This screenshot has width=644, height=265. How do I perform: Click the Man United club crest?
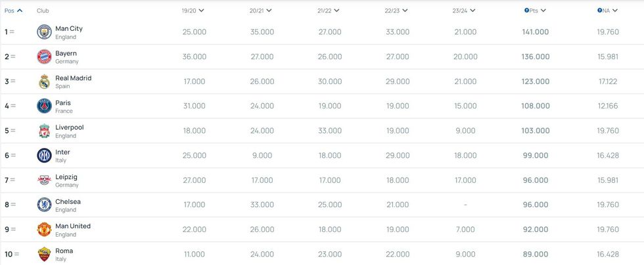point(44,229)
